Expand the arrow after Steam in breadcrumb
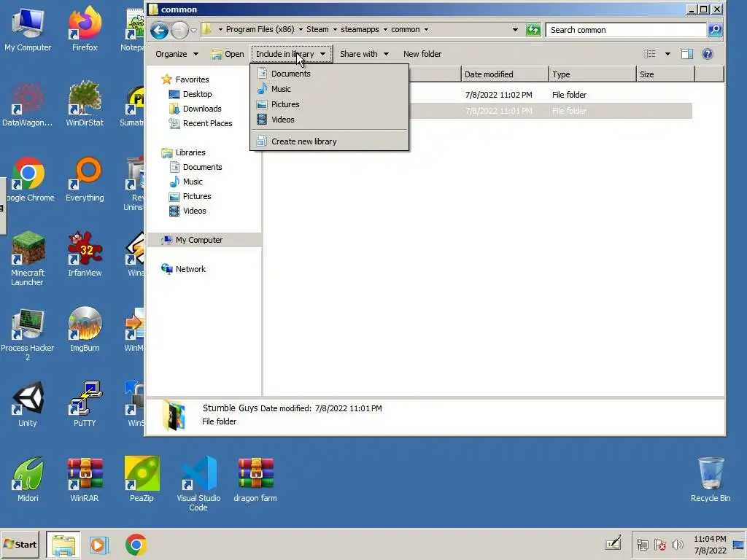The width and height of the screenshot is (747, 560). (335, 29)
